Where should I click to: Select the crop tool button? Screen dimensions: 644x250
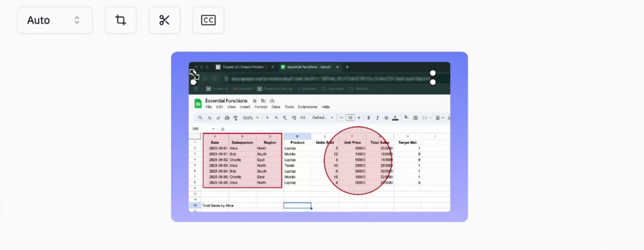121,20
